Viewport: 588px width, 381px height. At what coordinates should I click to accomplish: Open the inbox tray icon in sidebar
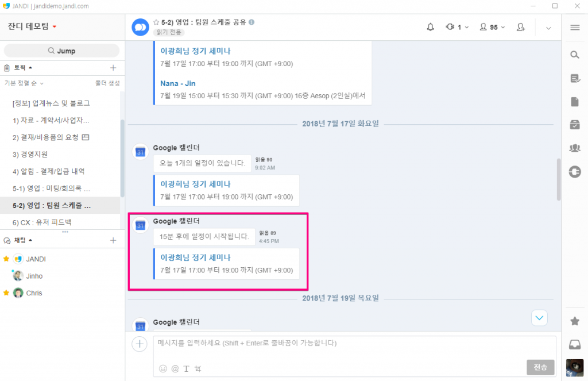(574, 344)
